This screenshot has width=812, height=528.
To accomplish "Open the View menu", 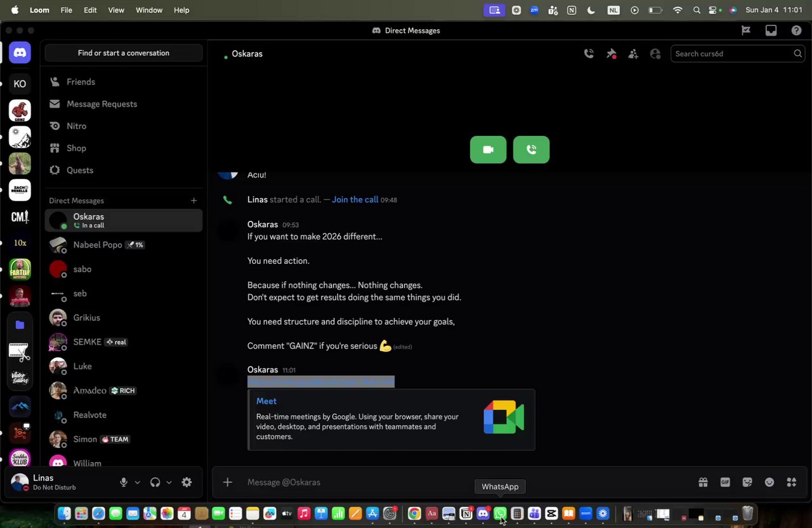I will pyautogui.click(x=116, y=10).
